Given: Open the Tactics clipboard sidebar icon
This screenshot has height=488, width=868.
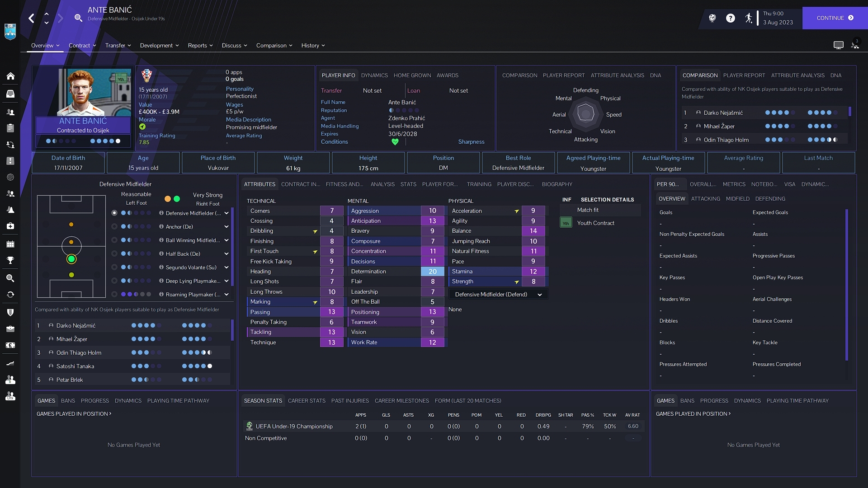Looking at the screenshot, I should (10, 128).
